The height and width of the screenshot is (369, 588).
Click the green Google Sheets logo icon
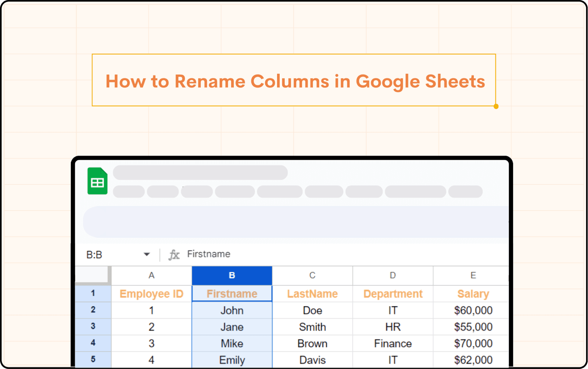click(97, 181)
